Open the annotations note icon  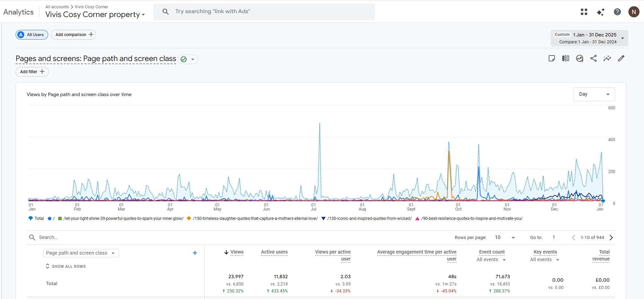[552, 58]
